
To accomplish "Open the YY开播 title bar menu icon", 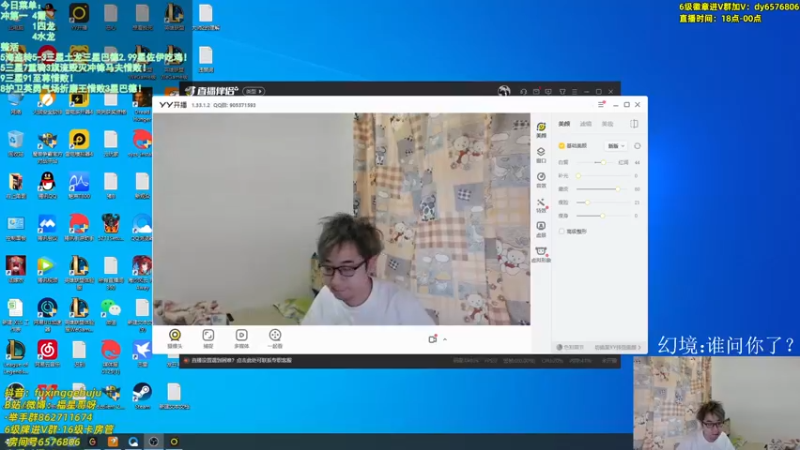I will (601, 105).
